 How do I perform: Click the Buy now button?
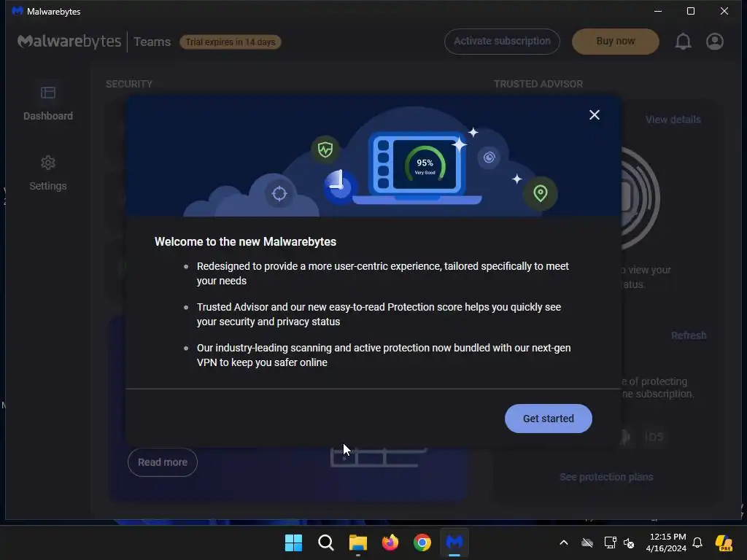coord(616,42)
